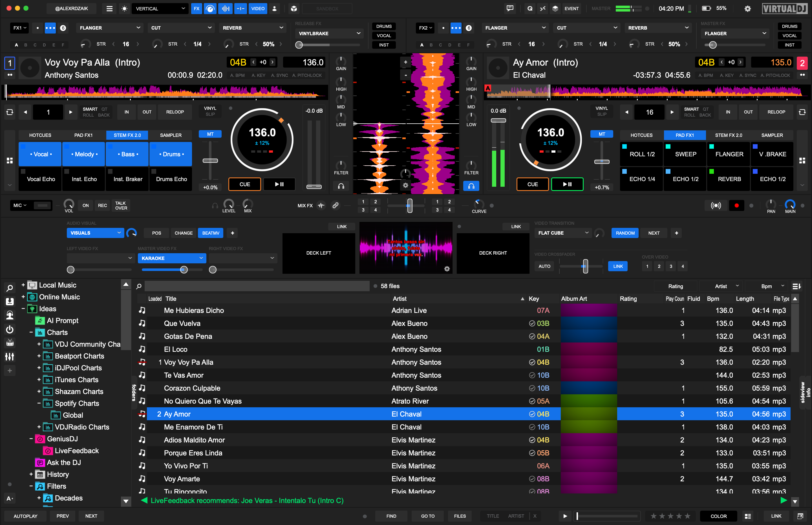Click the magnifier icon in left sidebar
The height and width of the screenshot is (525, 812).
[x=10, y=288]
